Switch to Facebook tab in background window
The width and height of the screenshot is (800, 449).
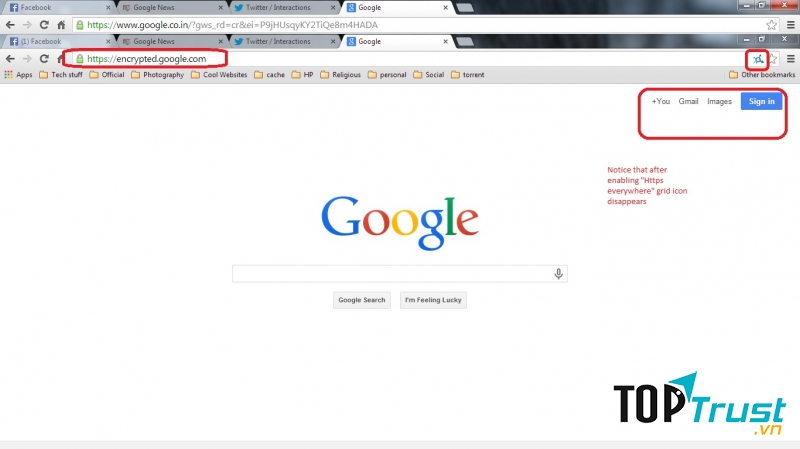point(59,8)
